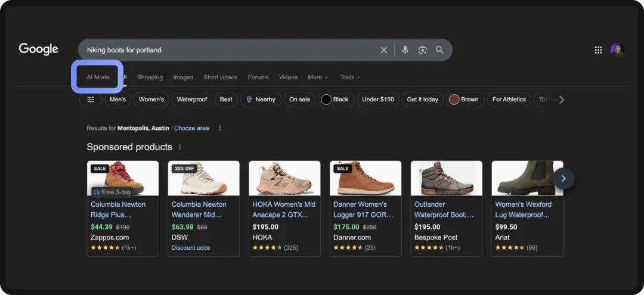Open the Shopping tab
Screen dimensions: 644x295
point(150,77)
